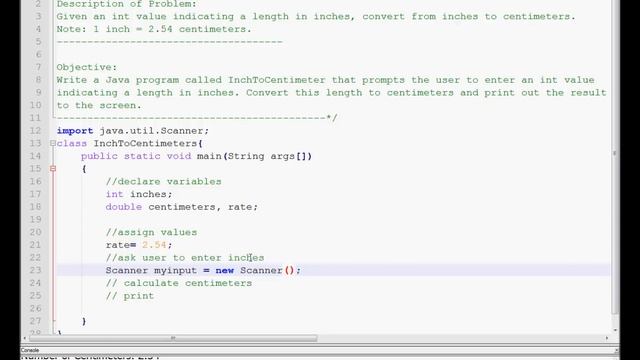Click line number 19 in margin

[x=36, y=219]
